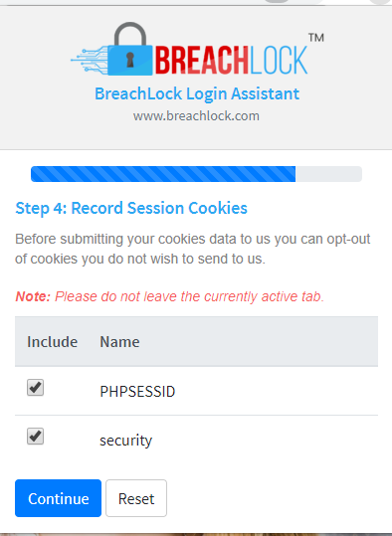This screenshot has width=392, height=536.
Task: Click the Include column header
Action: tap(53, 342)
